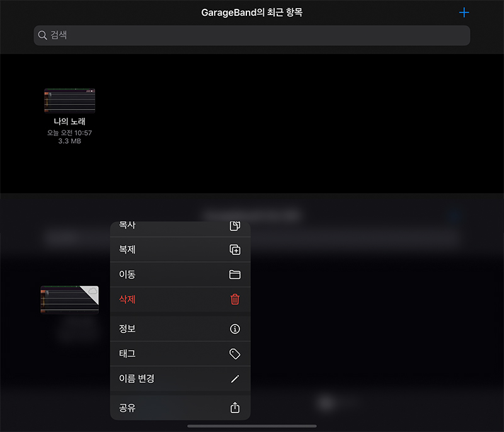Click the cloud badge on the blurred song thumbnail
504x432 pixels.
93,291
